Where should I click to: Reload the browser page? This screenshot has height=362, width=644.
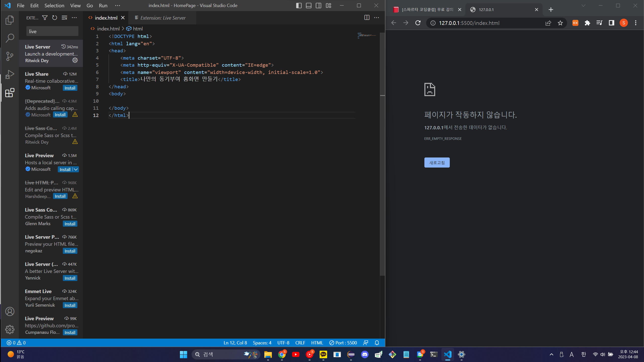[418, 23]
